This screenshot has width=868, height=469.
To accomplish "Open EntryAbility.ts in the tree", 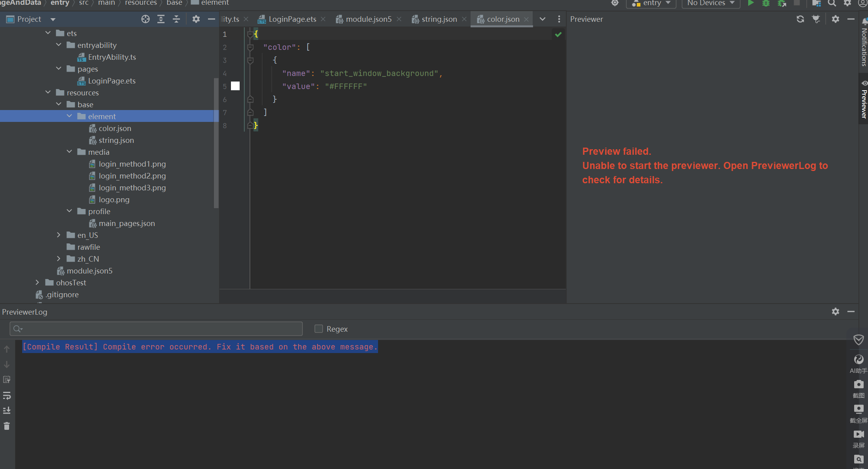I will tap(112, 57).
